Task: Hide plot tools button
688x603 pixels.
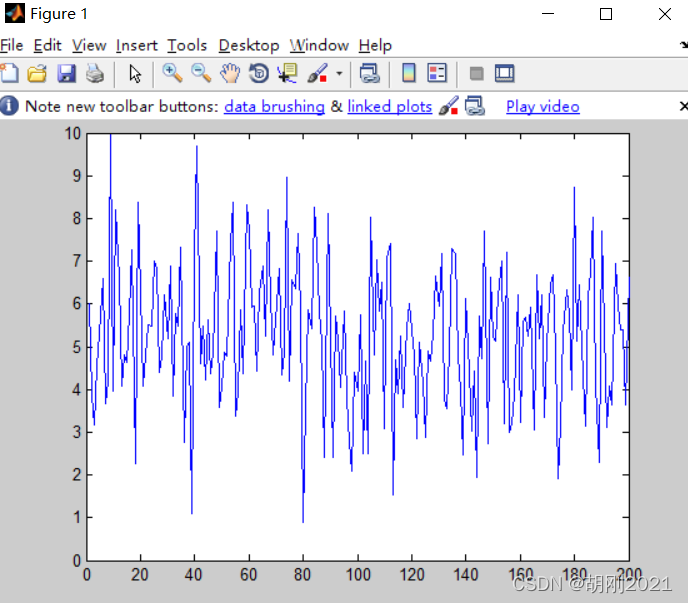Action: pos(477,73)
